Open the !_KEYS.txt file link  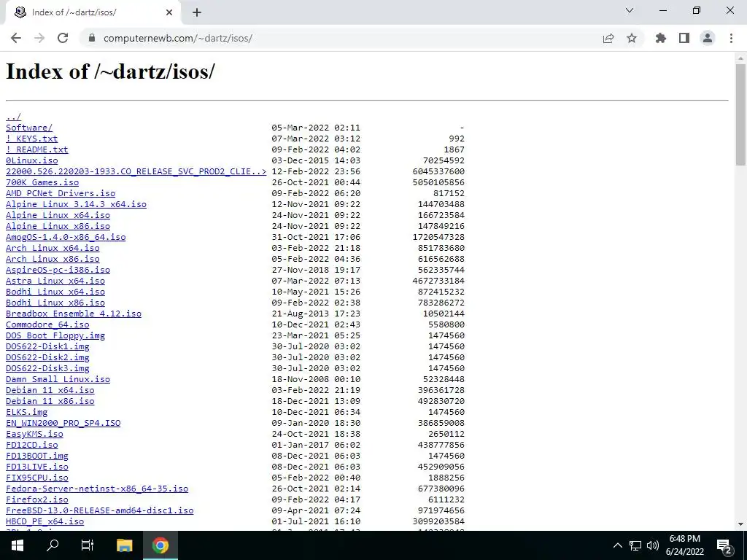(x=31, y=139)
